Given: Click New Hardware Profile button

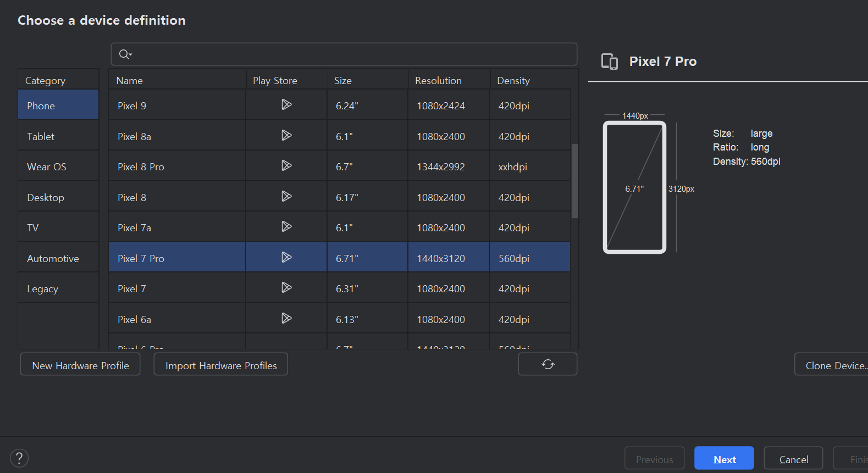Looking at the screenshot, I should pos(80,365).
